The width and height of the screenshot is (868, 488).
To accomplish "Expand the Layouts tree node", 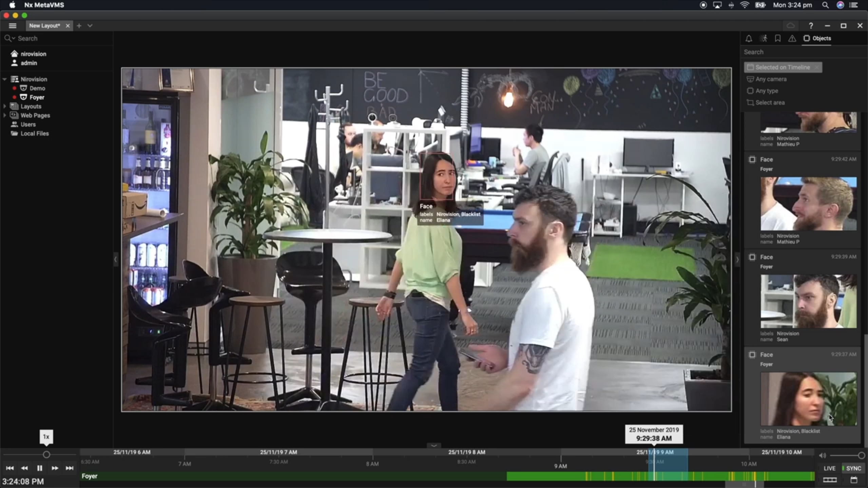I will (x=4, y=106).
